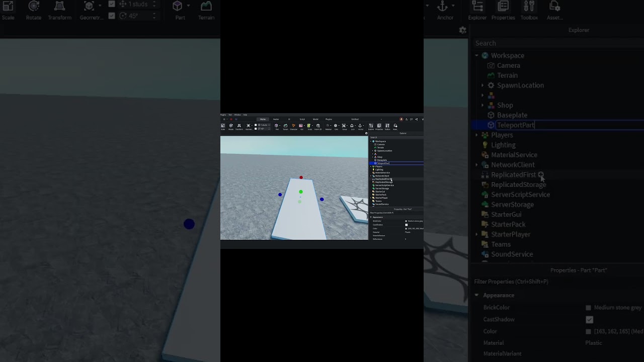Toggle the 45° rotation snap checkbox in the enlarged backdrop
This screenshot has height=362, width=644.
(x=112, y=16)
